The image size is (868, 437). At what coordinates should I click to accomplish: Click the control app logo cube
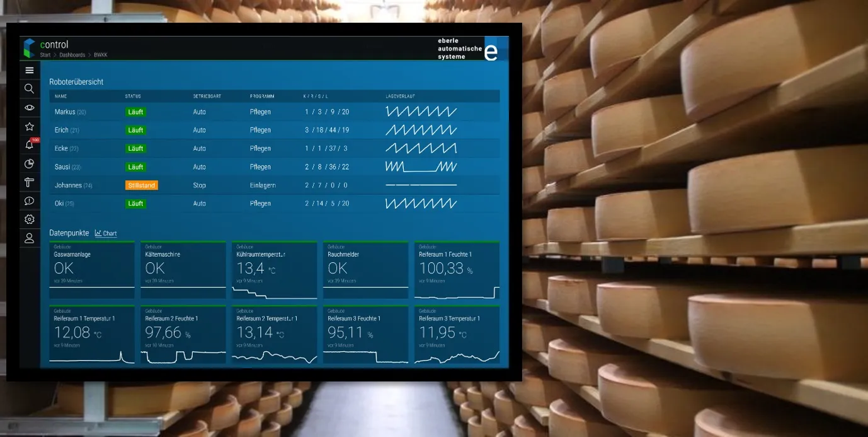(x=29, y=48)
